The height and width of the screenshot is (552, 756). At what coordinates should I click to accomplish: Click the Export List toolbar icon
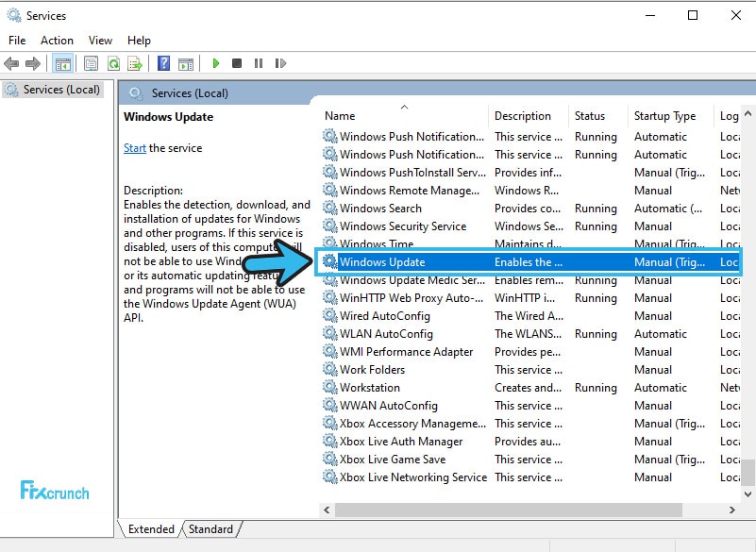tap(135, 63)
